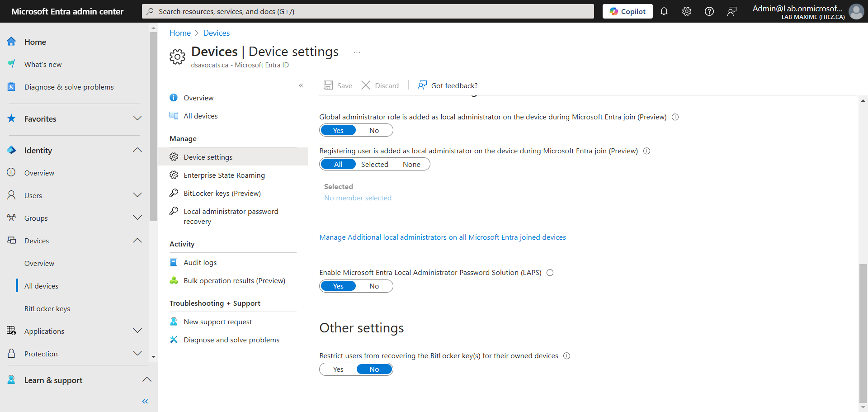Select All for Registering user local admin

[338, 164]
